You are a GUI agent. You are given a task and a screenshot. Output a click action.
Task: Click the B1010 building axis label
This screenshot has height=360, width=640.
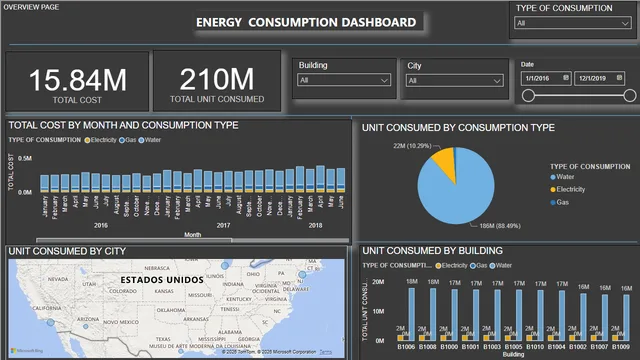pos(535,347)
